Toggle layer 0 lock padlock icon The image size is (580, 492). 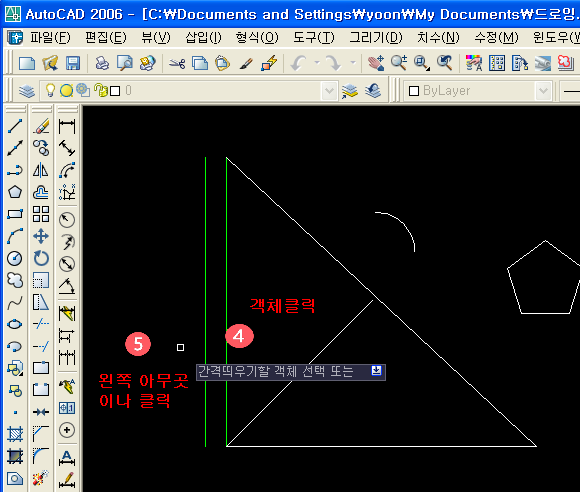(100, 91)
